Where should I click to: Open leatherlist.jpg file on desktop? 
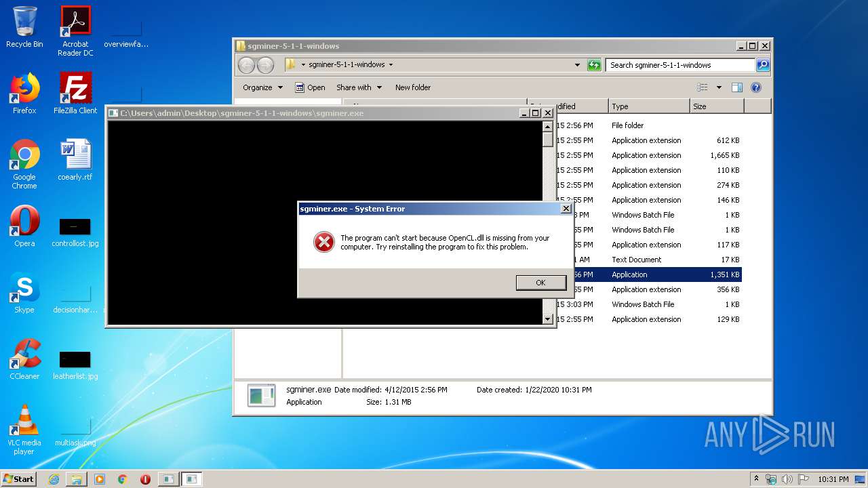click(75, 365)
